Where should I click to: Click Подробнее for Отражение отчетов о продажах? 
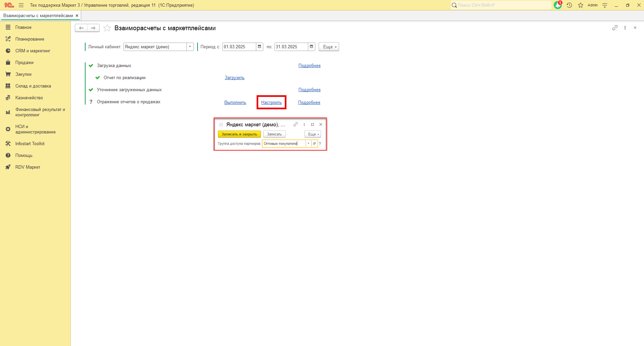(x=309, y=102)
